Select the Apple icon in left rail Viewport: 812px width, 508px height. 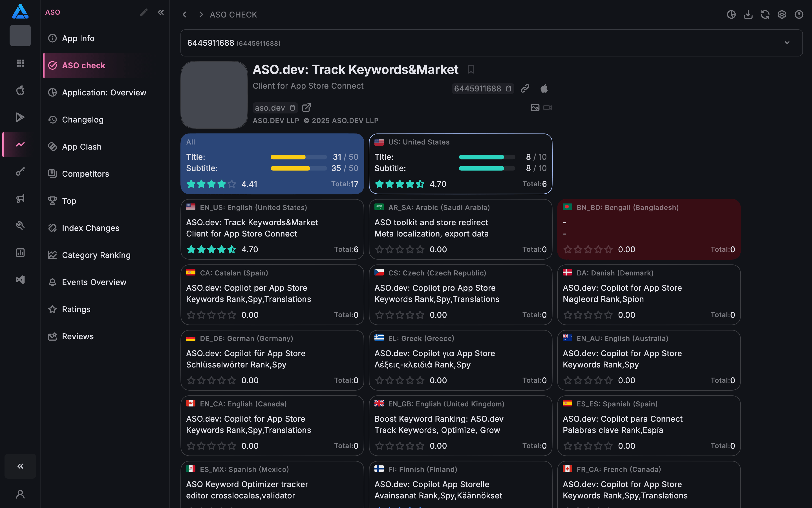click(x=20, y=90)
